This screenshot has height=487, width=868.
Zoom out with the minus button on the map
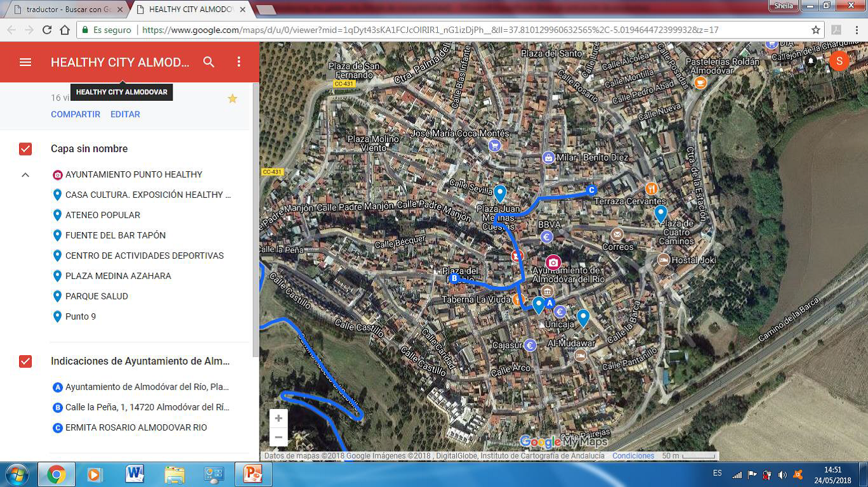(x=279, y=438)
